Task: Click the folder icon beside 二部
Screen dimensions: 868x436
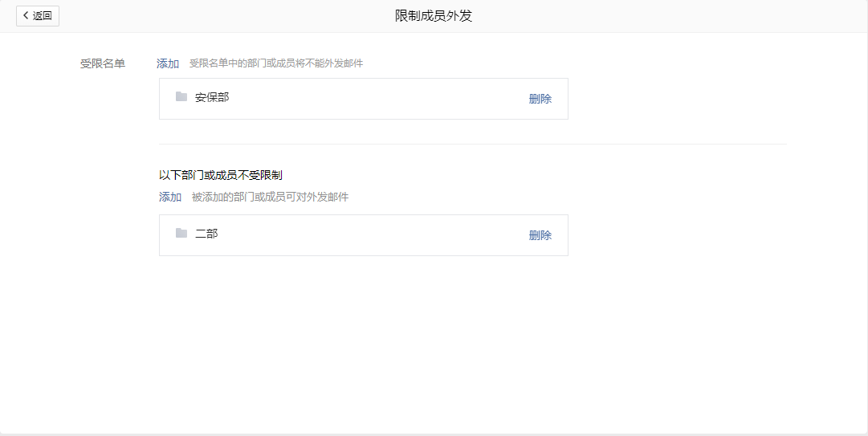Action: (181, 234)
